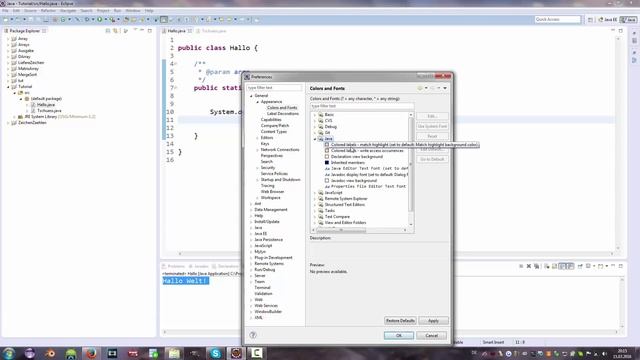640x360 pixels.
Task: Click Windows Start orb on taskbar
Action: tap(9, 353)
